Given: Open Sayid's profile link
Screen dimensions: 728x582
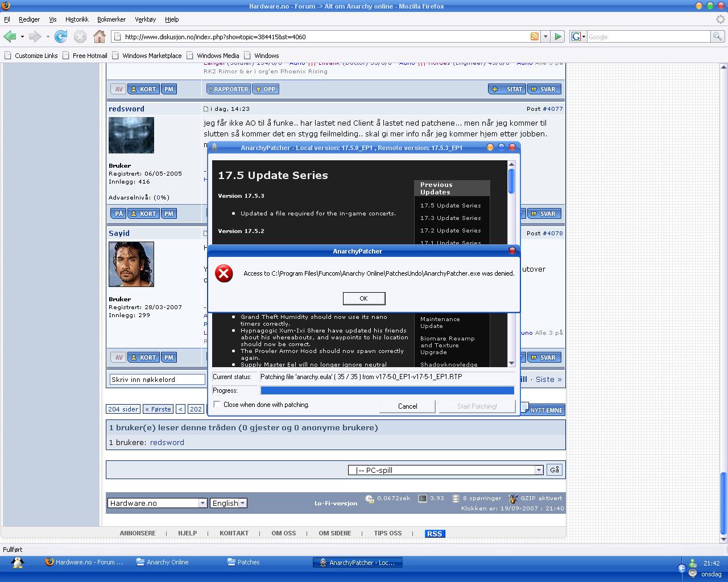Looking at the screenshot, I should [119, 233].
